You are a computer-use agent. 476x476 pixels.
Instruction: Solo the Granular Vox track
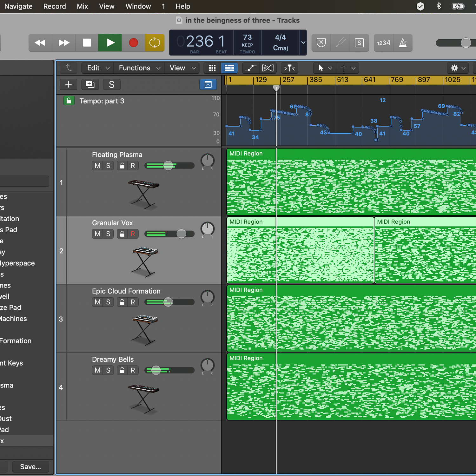[108, 234]
